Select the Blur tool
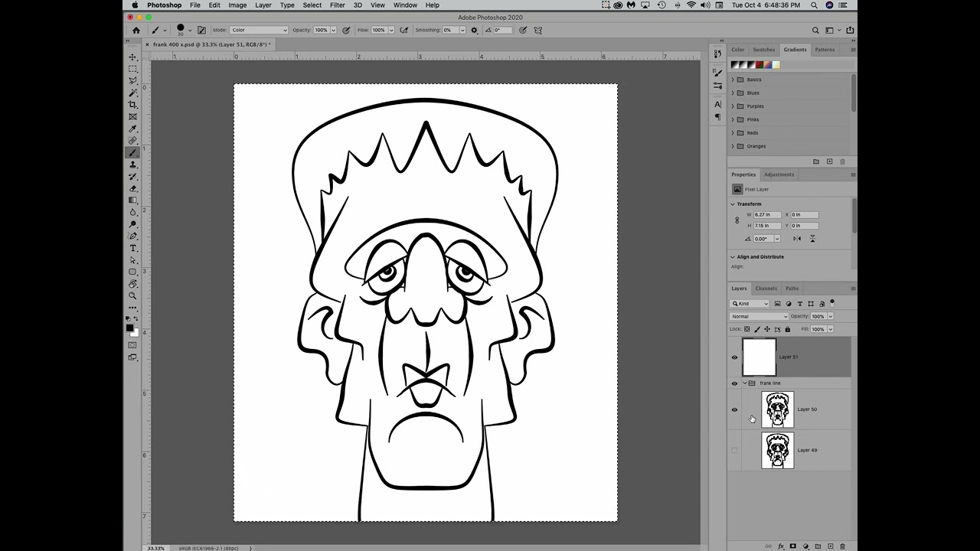980x551 pixels. coord(132,212)
